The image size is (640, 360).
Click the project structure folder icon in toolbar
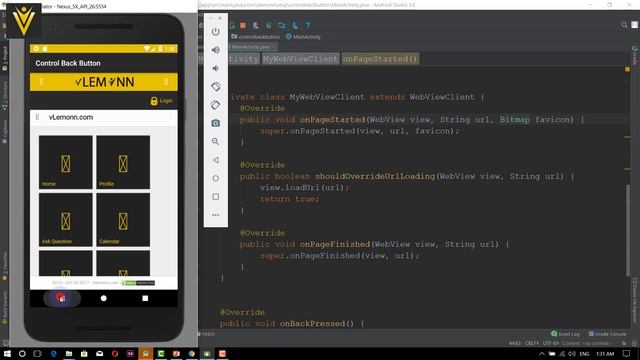282,25
